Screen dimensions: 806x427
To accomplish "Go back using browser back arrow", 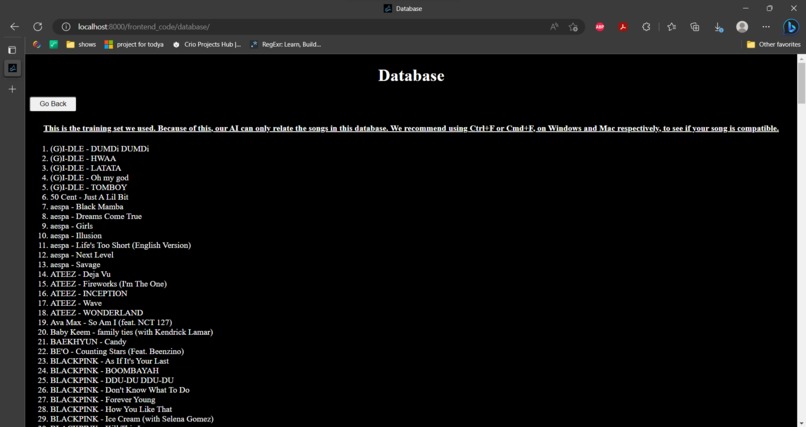I will point(14,27).
